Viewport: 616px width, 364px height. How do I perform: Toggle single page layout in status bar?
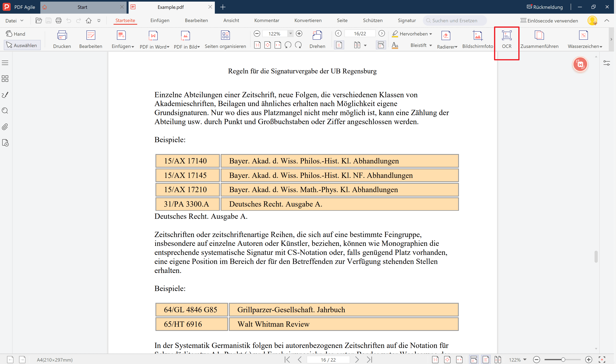[485, 360]
